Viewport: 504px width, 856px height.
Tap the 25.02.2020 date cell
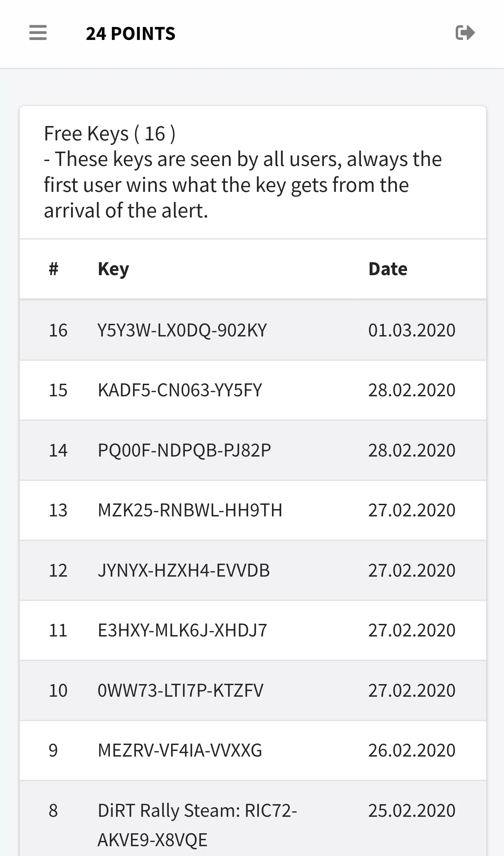click(x=412, y=810)
